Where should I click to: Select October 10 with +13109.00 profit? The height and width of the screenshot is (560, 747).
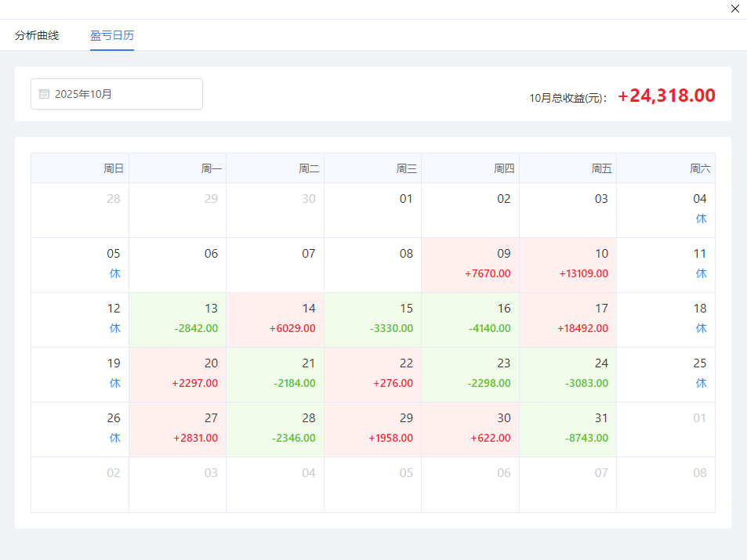568,265
